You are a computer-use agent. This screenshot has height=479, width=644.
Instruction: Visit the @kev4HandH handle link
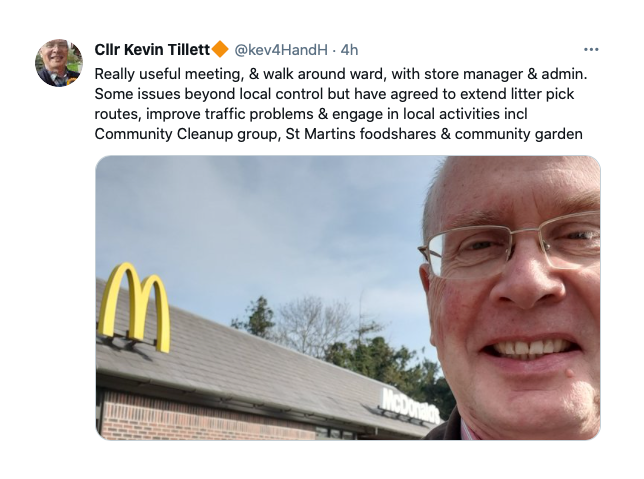point(281,50)
